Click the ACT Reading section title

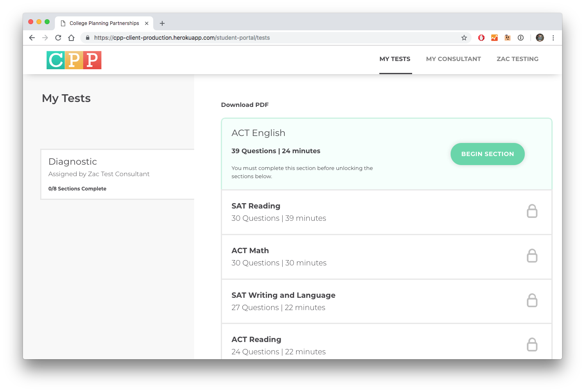(x=256, y=340)
